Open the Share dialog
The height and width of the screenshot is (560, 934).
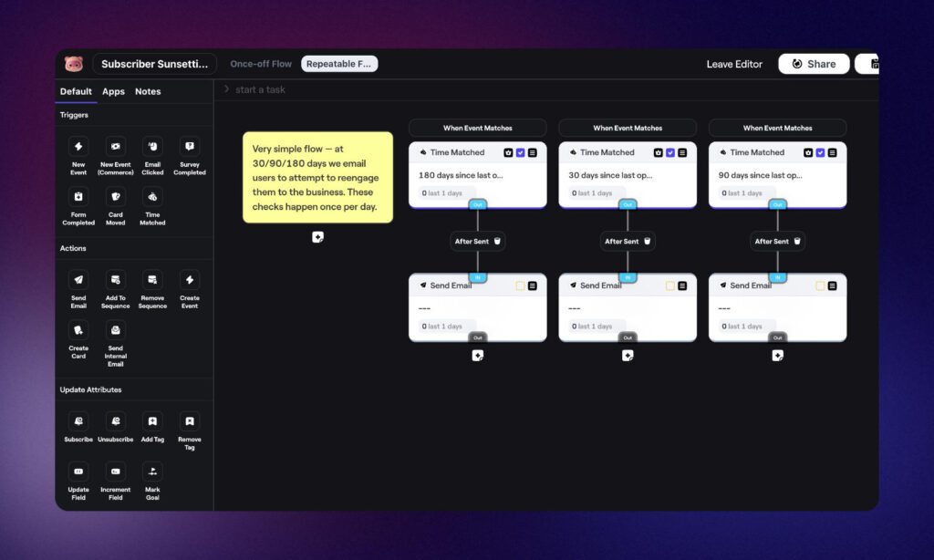point(814,64)
